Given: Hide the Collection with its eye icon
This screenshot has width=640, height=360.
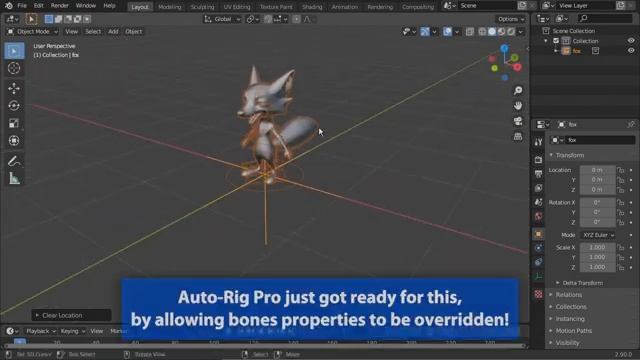Looking at the screenshot, I should coord(631,41).
